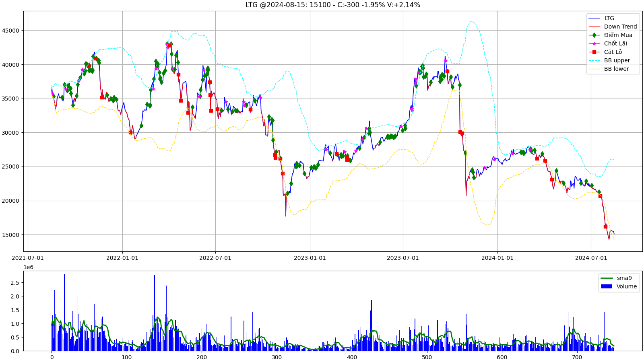The height and width of the screenshot is (362, 644).
Task: Click the 400 volume x-axis label
Action: [x=352, y=357]
